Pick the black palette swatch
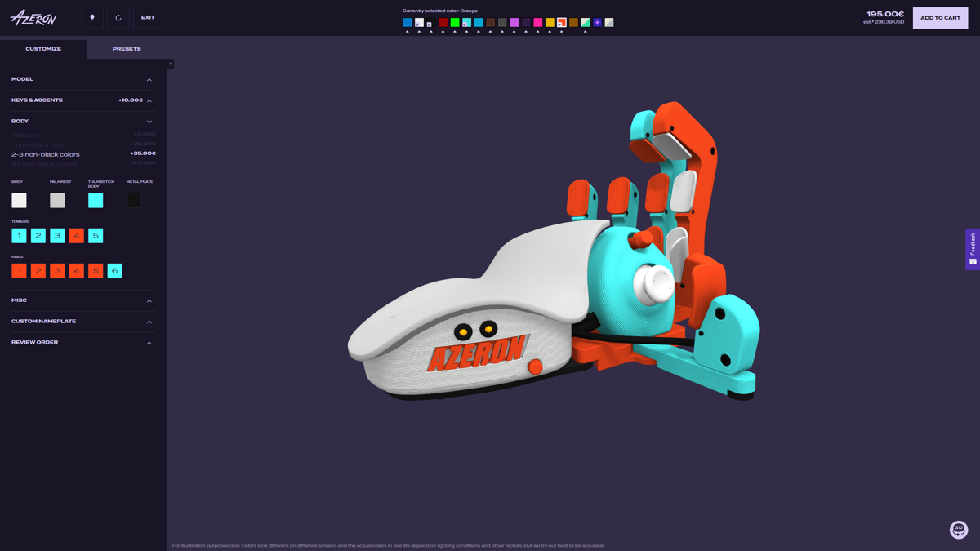This screenshot has width=980, height=551. click(431, 23)
